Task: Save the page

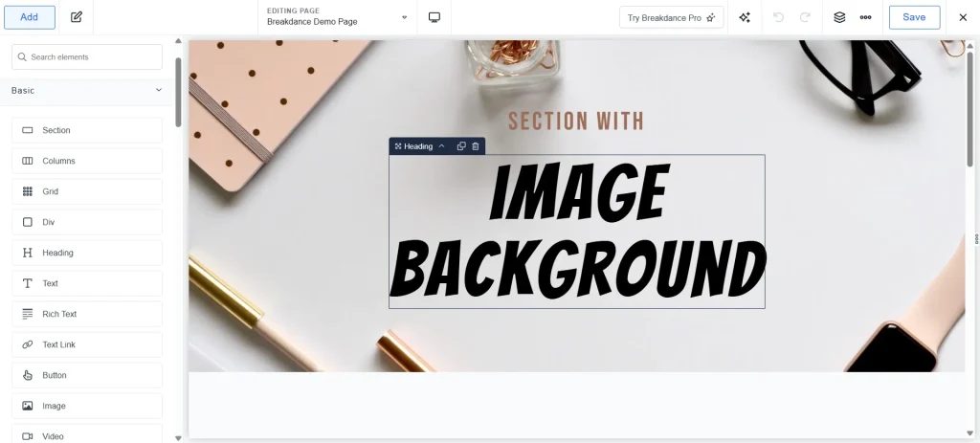Action: (x=914, y=17)
